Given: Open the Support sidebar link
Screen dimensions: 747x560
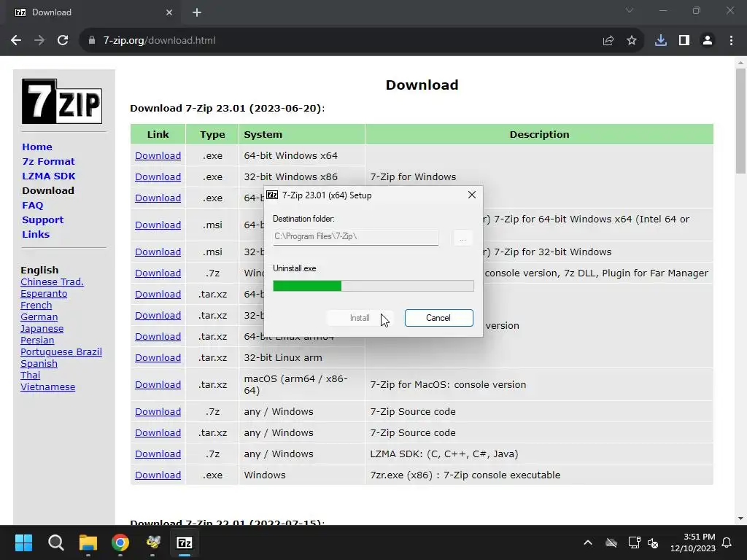Looking at the screenshot, I should pos(42,220).
